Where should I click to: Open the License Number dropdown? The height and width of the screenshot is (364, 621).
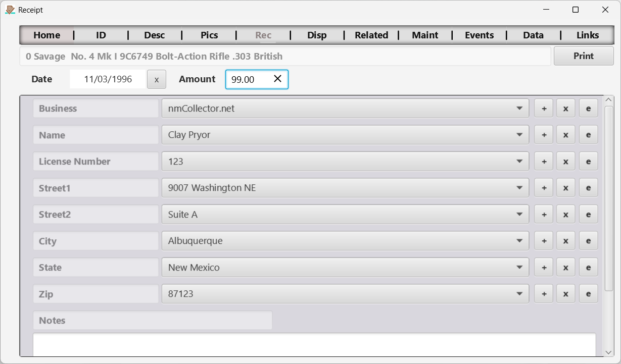point(346,161)
